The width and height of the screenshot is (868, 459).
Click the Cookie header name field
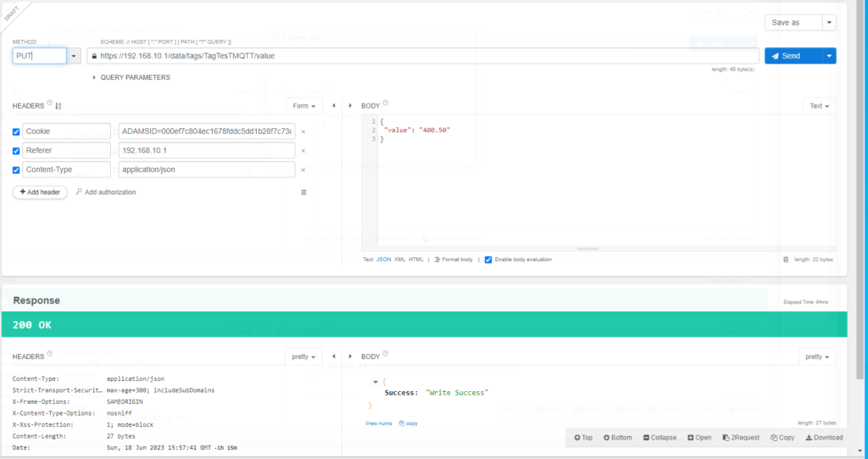click(66, 132)
